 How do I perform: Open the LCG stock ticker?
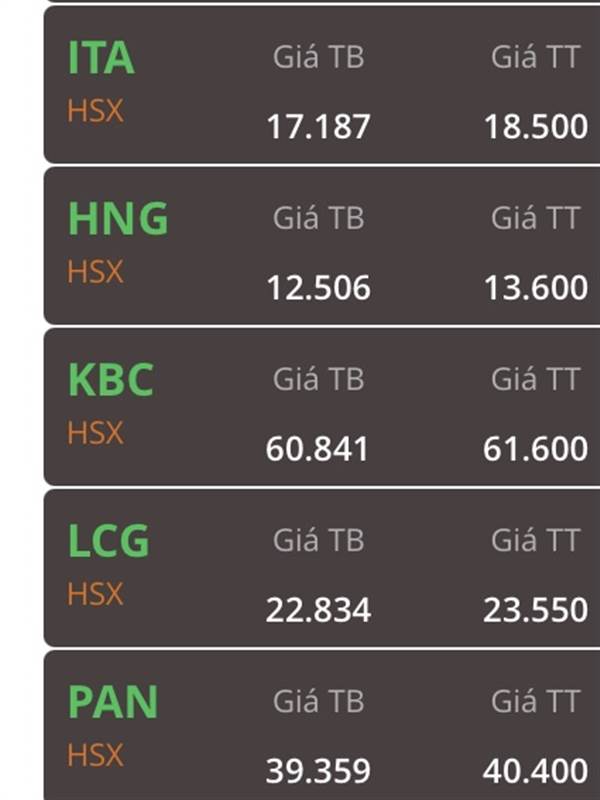[109, 541]
